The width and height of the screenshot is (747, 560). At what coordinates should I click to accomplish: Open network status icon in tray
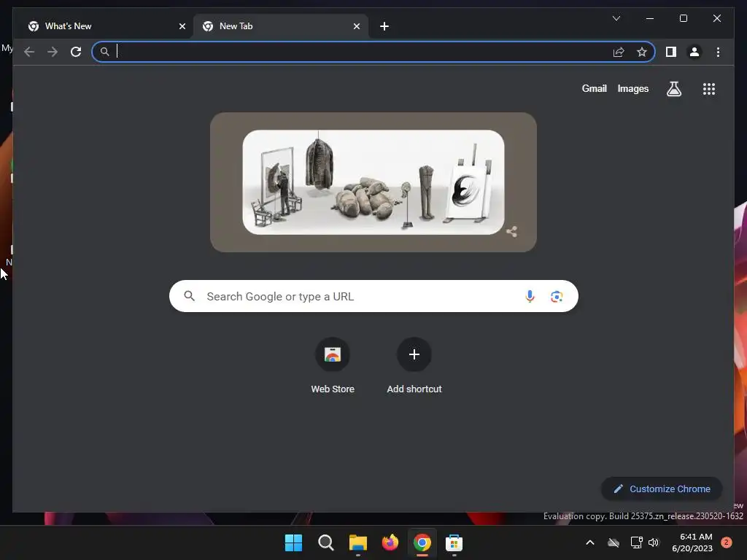pyautogui.click(x=636, y=542)
